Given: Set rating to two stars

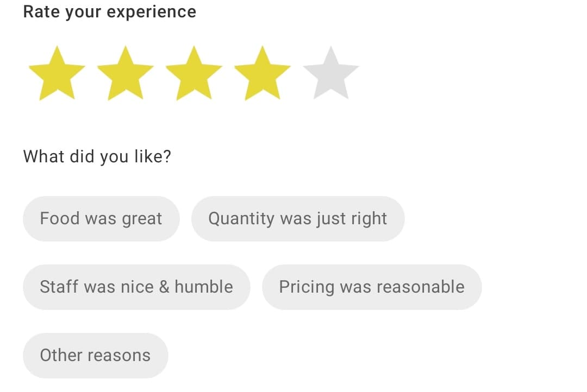Looking at the screenshot, I should click(x=126, y=74).
